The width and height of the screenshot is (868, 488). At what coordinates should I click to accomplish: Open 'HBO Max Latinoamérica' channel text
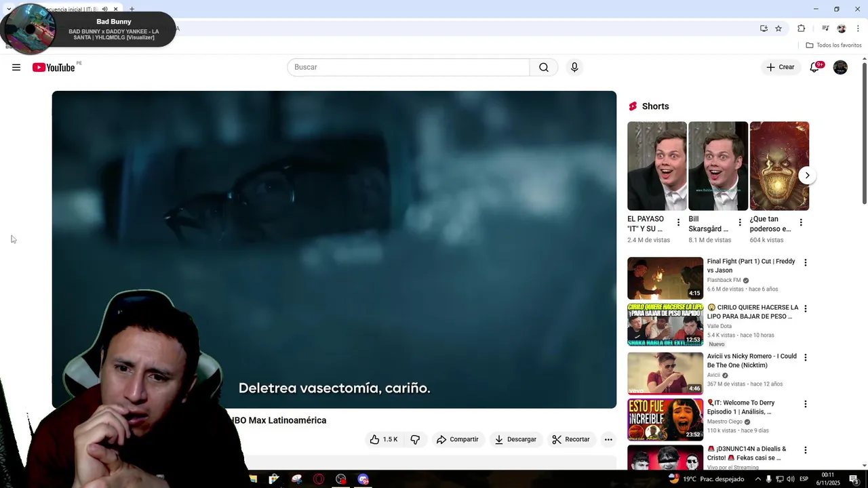click(x=279, y=420)
